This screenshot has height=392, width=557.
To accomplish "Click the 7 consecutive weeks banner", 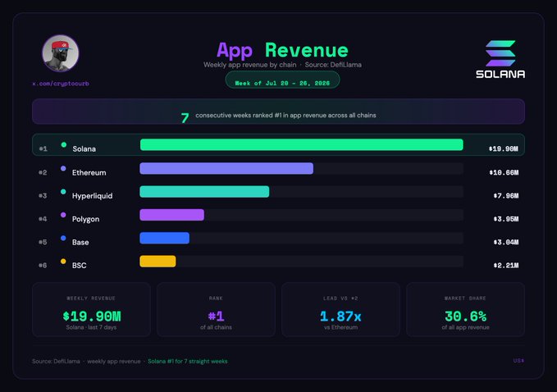I will click(x=279, y=112).
